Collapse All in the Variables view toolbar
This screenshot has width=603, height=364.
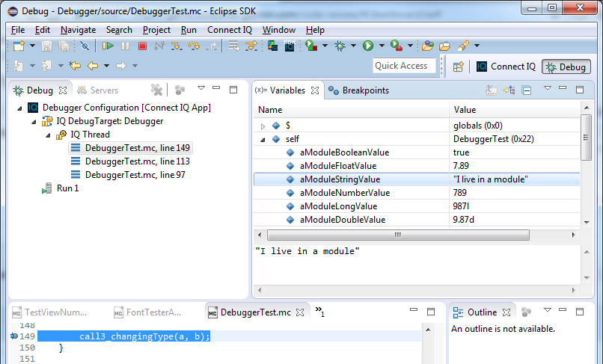click(x=527, y=90)
